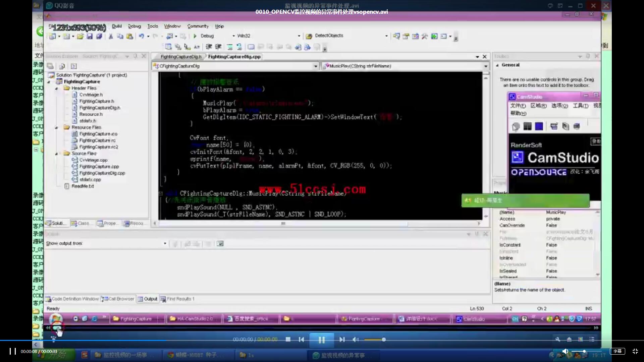Toggle the Solution Explorer auto-hide pin
Screen dimensions: 644x362
pyautogui.click(x=136, y=56)
